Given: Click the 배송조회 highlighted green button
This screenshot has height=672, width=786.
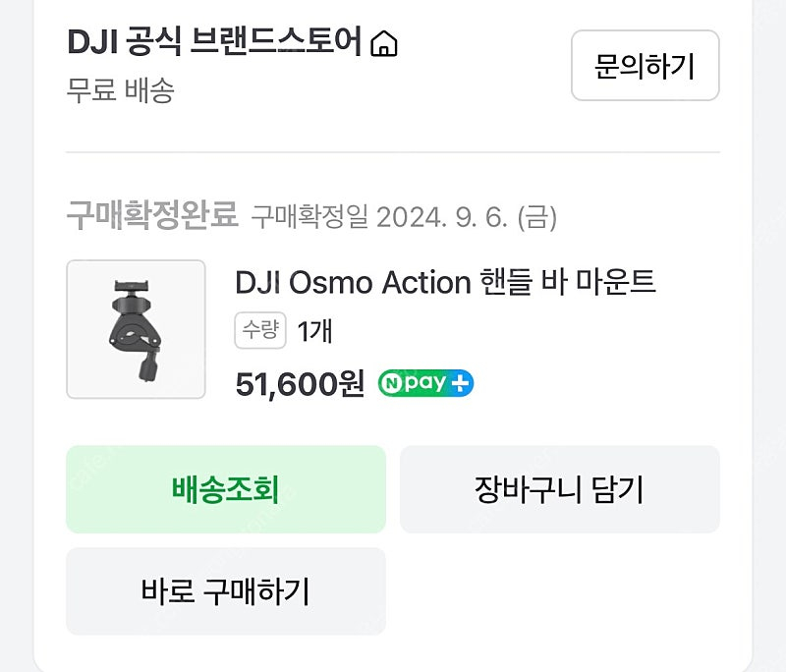Looking at the screenshot, I should point(225,488).
